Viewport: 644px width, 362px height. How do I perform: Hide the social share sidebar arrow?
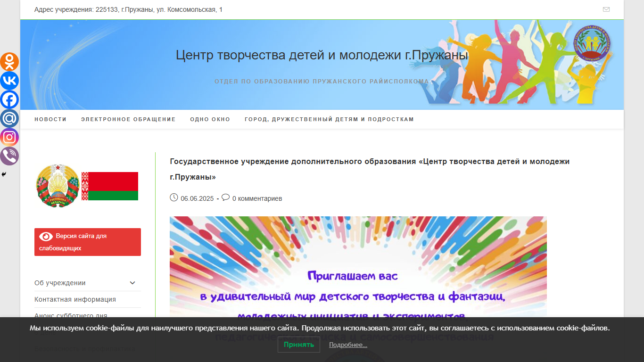pyautogui.click(x=4, y=174)
